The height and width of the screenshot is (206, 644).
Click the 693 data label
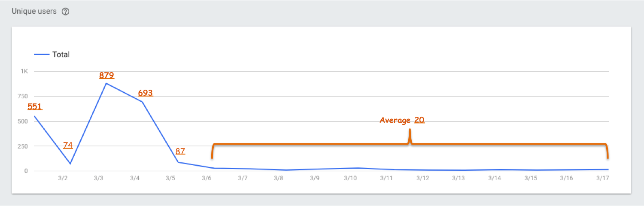146,93
